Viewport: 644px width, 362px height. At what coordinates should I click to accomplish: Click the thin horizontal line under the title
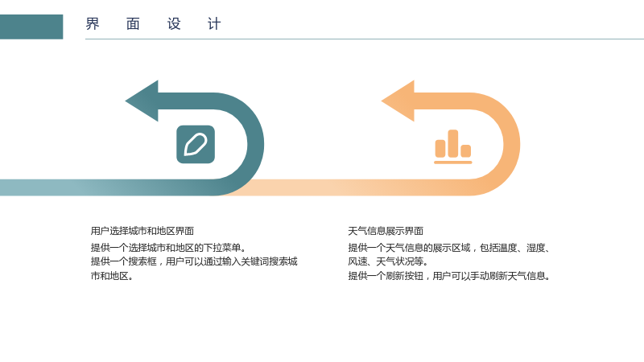point(365,39)
